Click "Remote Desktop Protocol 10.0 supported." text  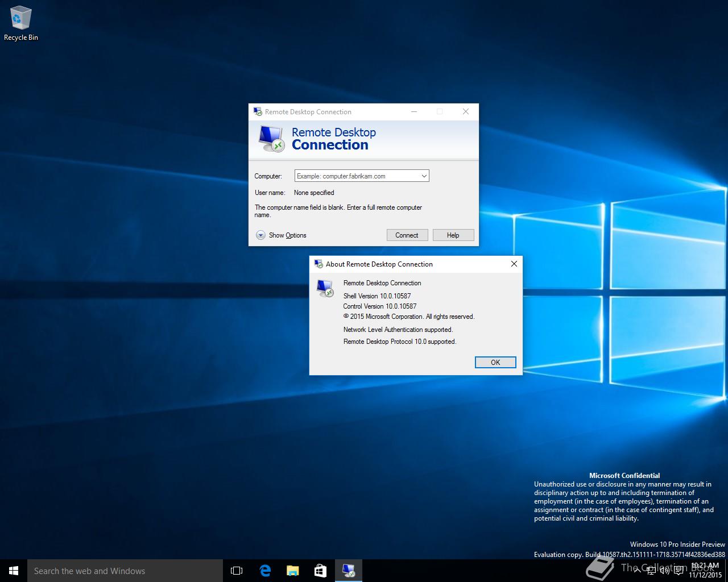point(400,342)
